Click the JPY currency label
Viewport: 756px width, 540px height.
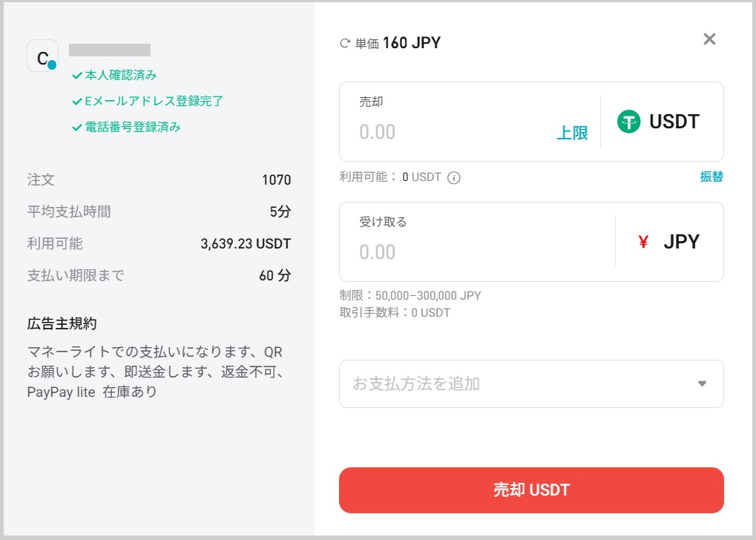coord(681,242)
